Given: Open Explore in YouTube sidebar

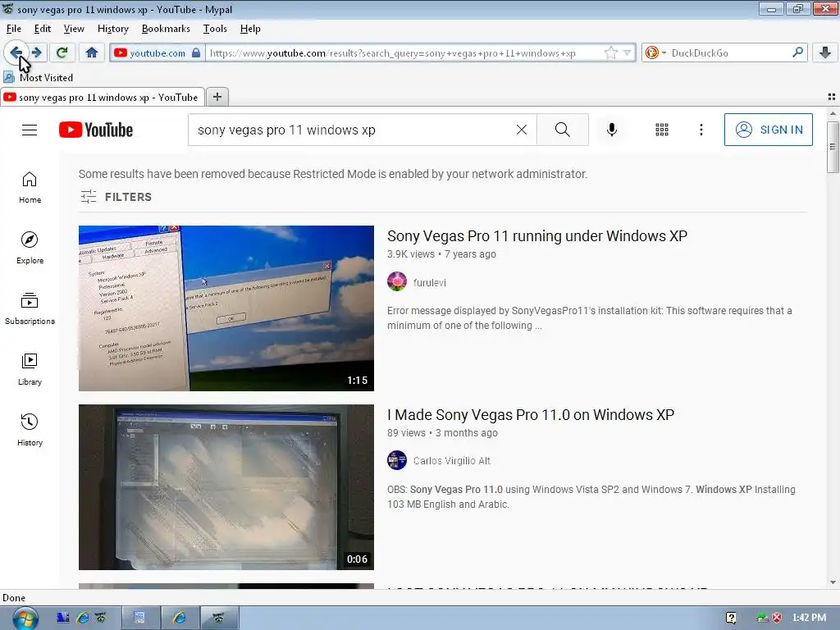Looking at the screenshot, I should point(30,248).
